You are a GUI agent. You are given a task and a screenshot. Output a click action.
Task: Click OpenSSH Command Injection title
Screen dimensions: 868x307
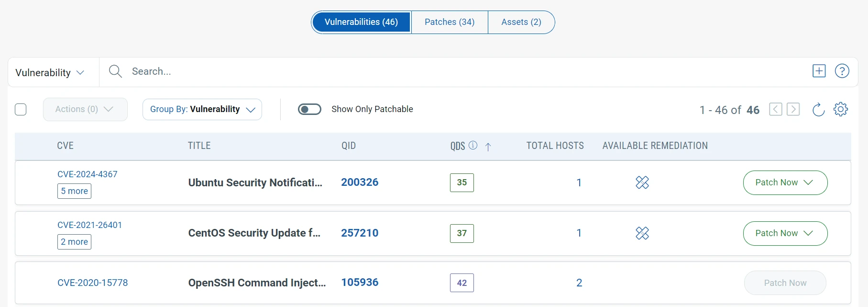coord(257,283)
